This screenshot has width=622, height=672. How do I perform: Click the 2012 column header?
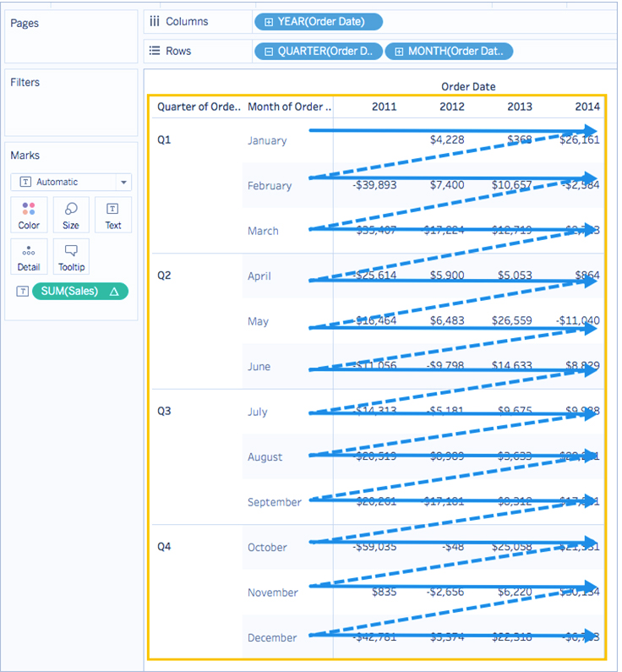[452, 107]
